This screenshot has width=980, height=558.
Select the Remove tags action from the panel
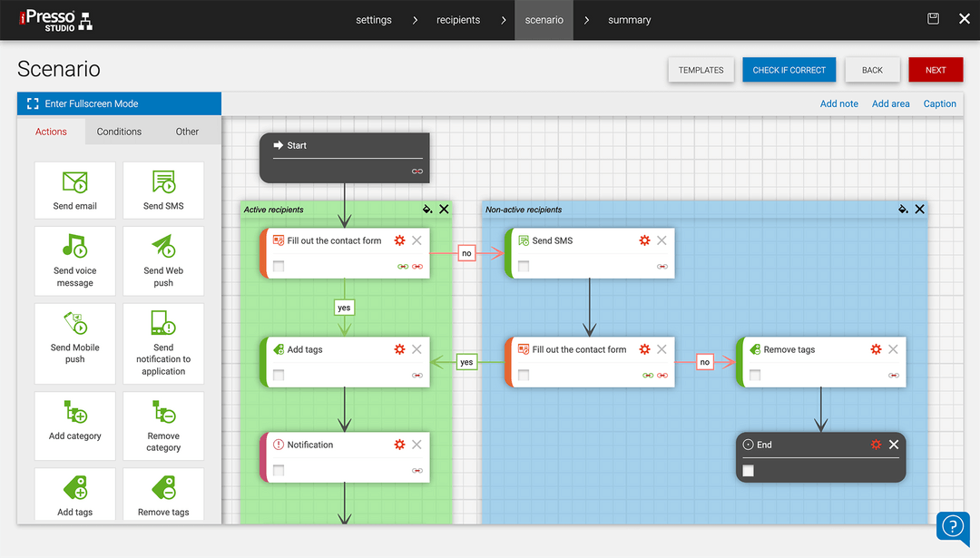pos(162,494)
